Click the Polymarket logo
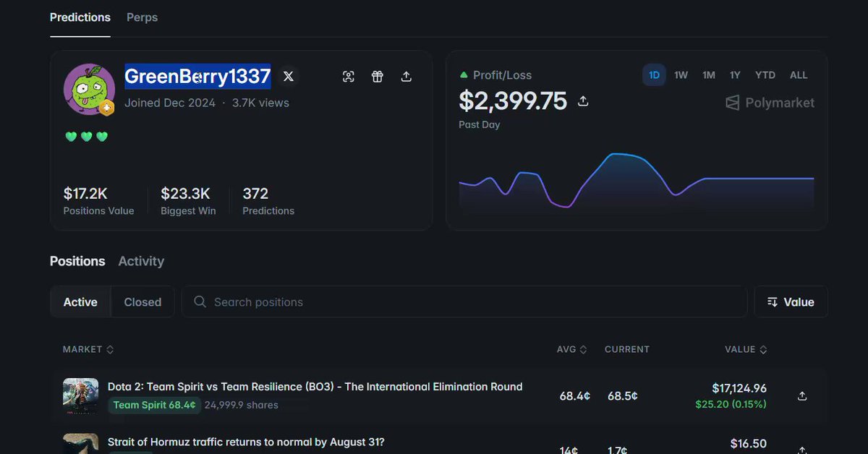The width and height of the screenshot is (868, 454). 770,103
